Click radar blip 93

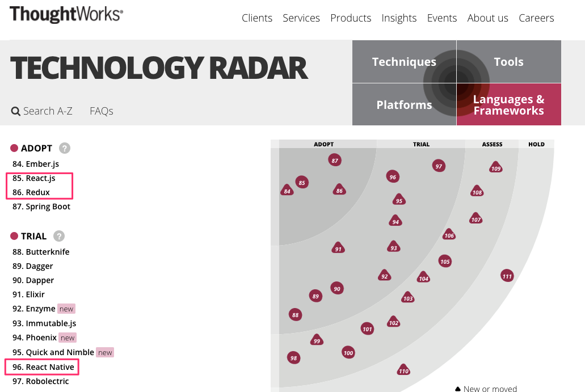(394, 247)
